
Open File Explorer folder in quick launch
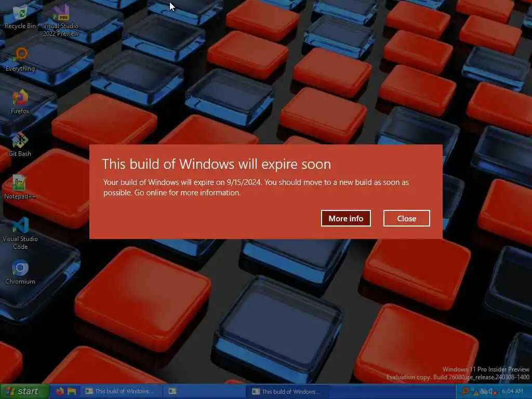(72, 392)
